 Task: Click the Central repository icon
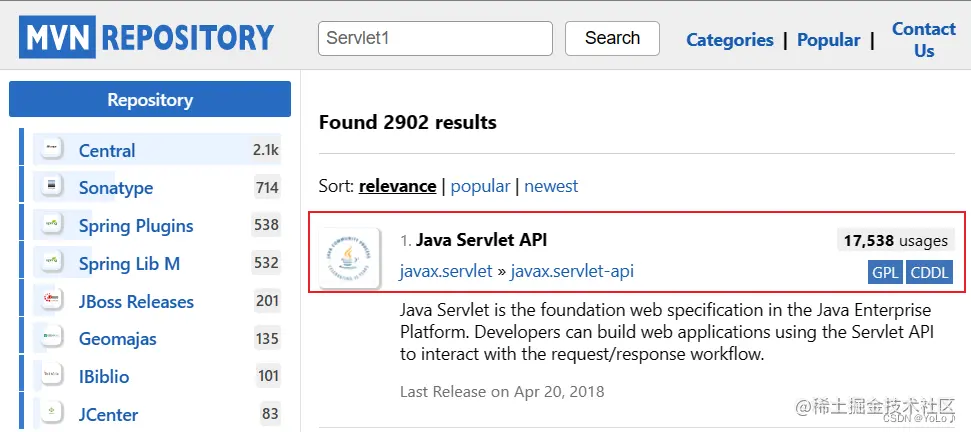pyautogui.click(x=51, y=150)
